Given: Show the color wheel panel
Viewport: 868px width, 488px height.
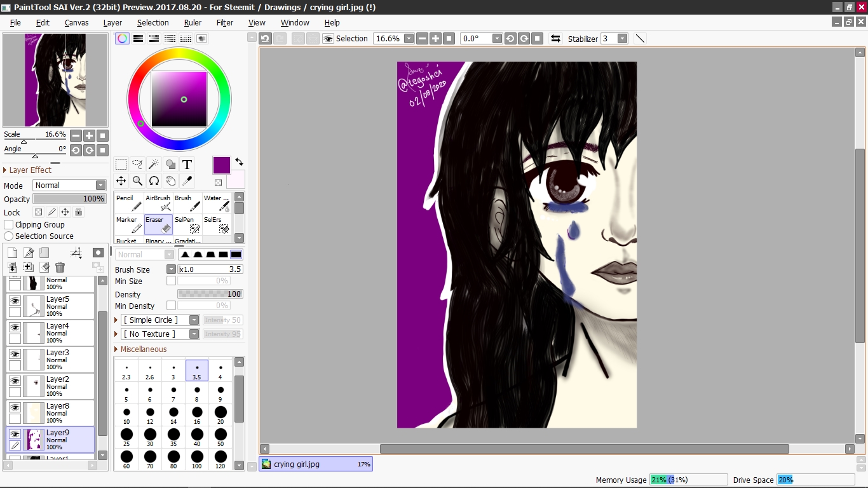Looking at the screenshot, I should (x=122, y=39).
